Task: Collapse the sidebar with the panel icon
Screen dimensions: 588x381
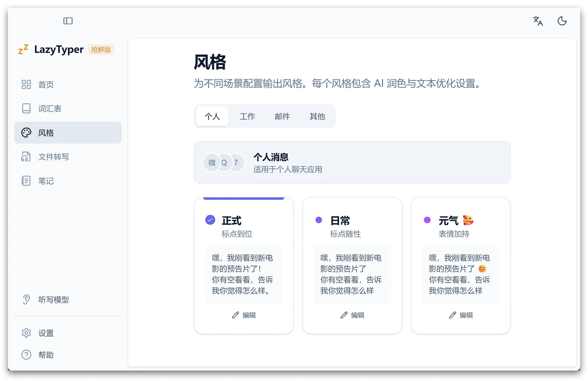Action: [x=68, y=21]
